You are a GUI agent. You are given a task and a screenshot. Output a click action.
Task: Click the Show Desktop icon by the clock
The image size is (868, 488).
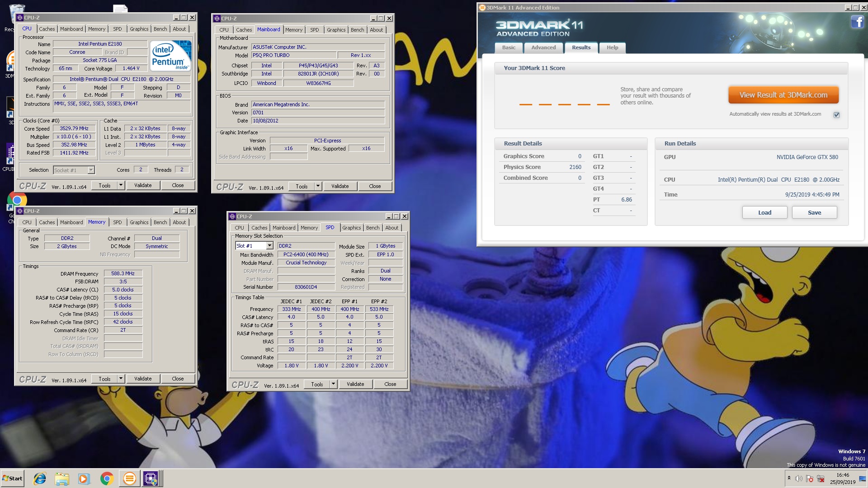click(x=863, y=479)
